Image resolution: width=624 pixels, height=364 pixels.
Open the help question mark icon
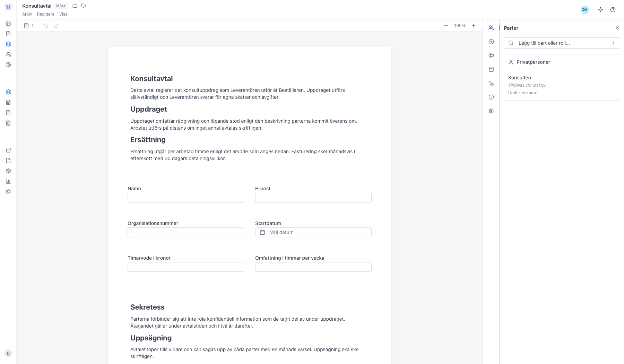[613, 10]
